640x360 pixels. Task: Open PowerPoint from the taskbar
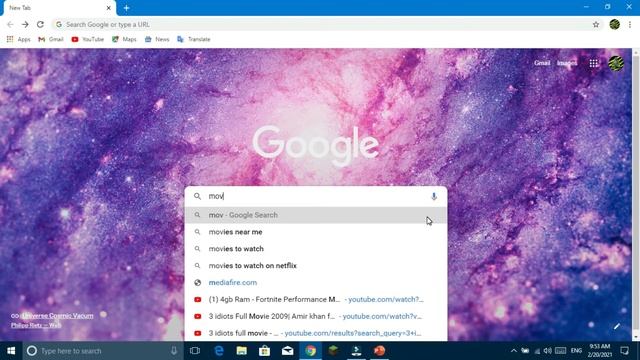[x=379, y=351]
